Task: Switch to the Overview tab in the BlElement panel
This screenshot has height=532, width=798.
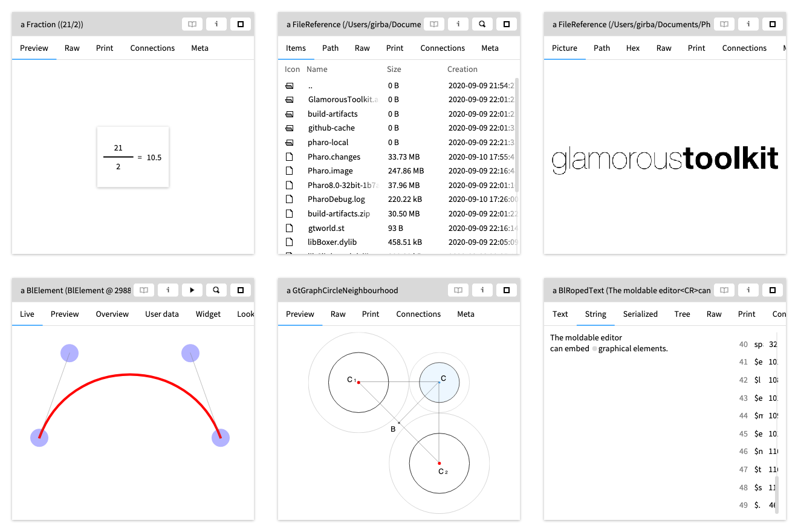Action: [112, 314]
